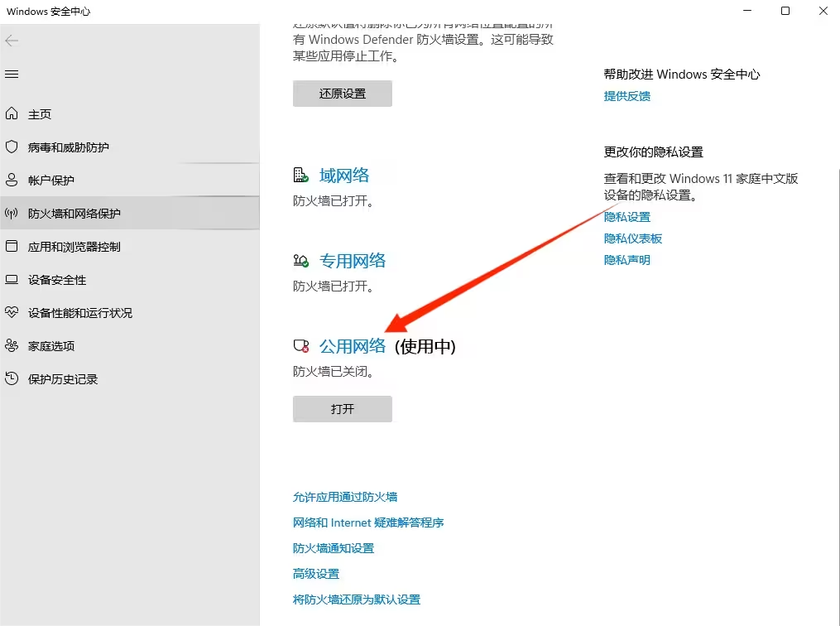Open 设备安全性 section
Screen dimensions: 840x626
(x=130, y=280)
